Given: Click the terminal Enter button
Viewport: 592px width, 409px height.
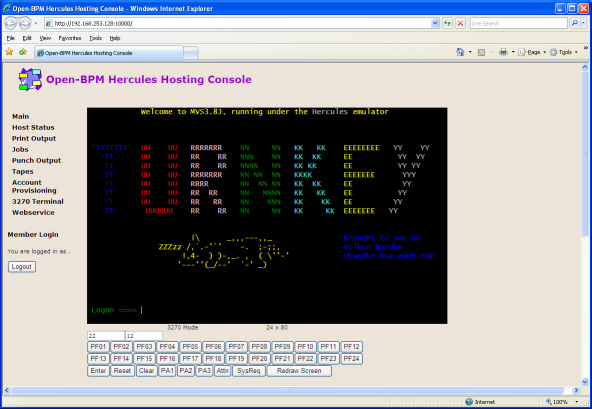Looking at the screenshot, I should [98, 371].
